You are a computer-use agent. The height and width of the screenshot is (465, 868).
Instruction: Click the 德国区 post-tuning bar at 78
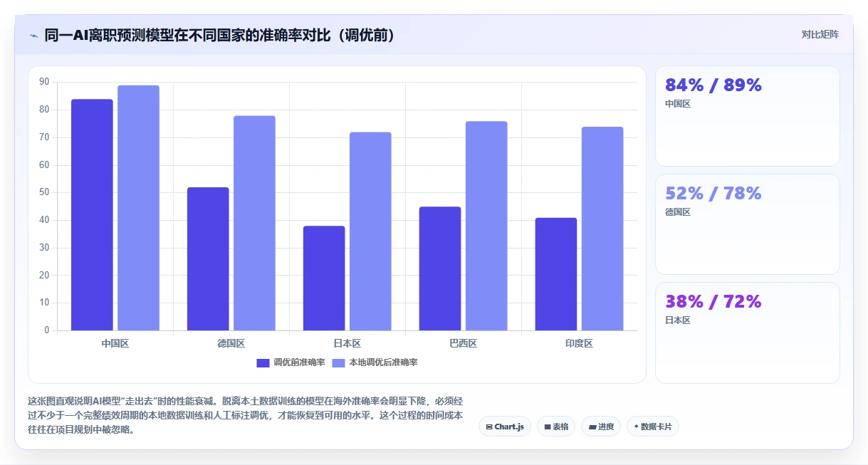tap(254, 223)
